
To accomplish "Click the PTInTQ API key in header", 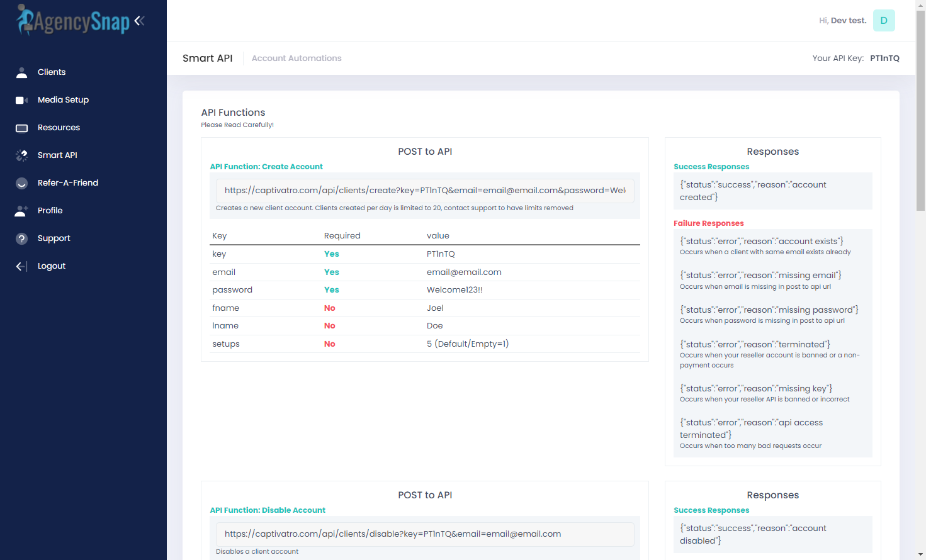I will pos(884,59).
